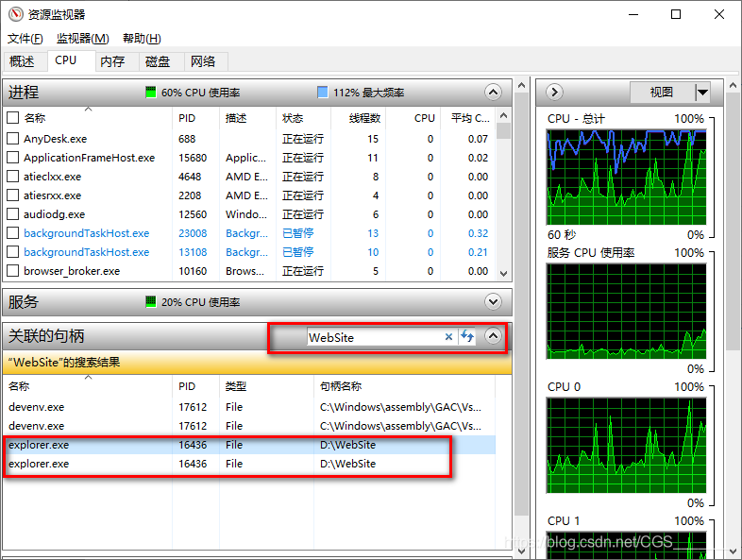The height and width of the screenshot is (560, 742).
Task: Click browser_broker.exe process name
Action: (72, 271)
